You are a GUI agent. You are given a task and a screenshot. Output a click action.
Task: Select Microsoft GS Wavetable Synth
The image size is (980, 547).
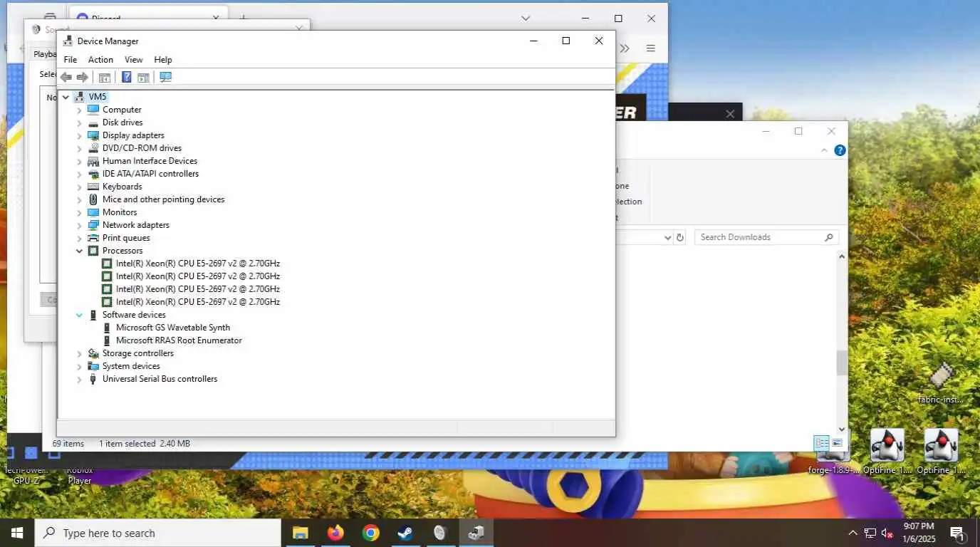[173, 328]
